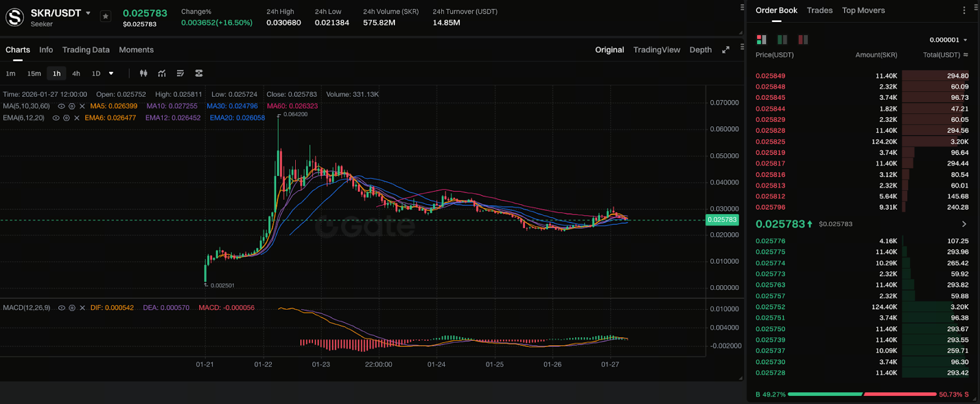Toggle visibility of MACD(12,26,9) indicator
Image resolution: width=980 pixels, height=404 pixels.
click(61, 308)
